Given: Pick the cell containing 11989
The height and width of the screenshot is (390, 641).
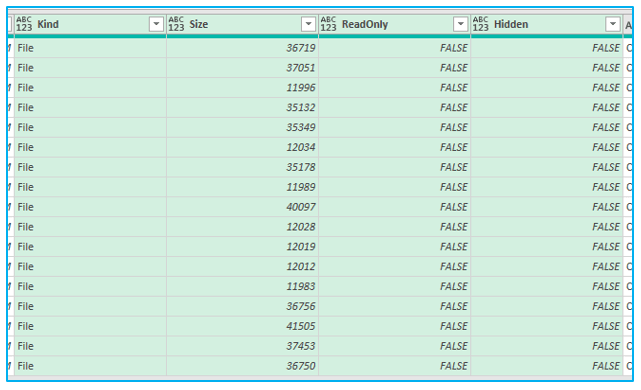Looking at the screenshot, I should 242,187.
